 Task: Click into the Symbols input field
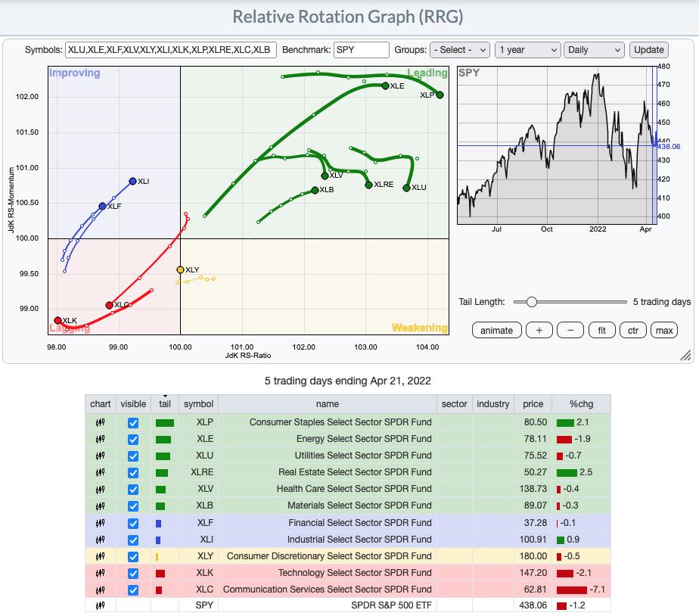click(x=171, y=50)
